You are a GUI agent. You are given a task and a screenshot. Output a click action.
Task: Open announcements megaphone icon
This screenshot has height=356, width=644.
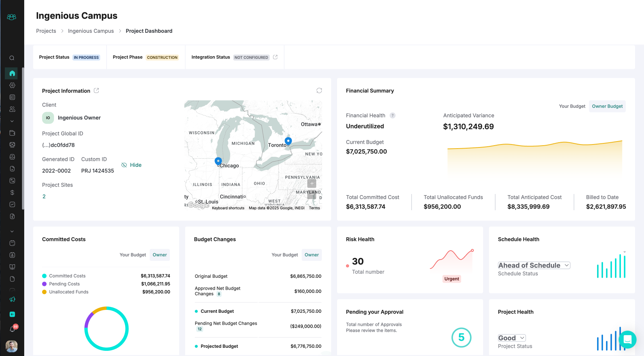coord(12,299)
